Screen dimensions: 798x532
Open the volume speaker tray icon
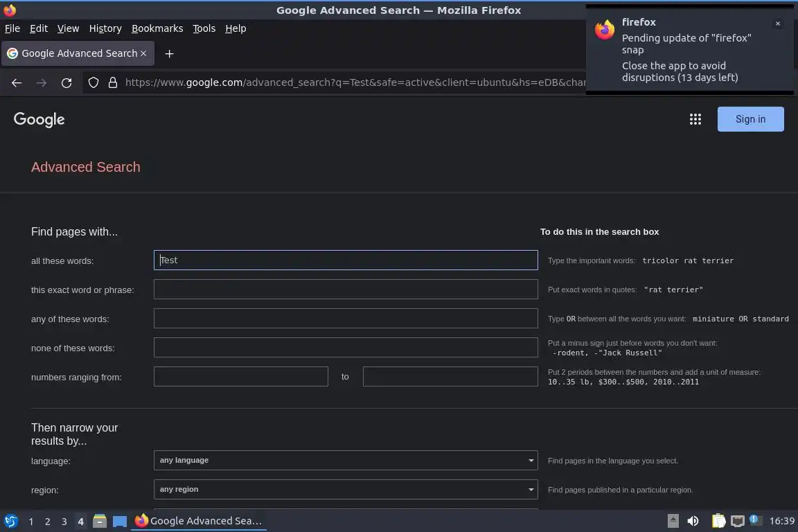pos(693,521)
